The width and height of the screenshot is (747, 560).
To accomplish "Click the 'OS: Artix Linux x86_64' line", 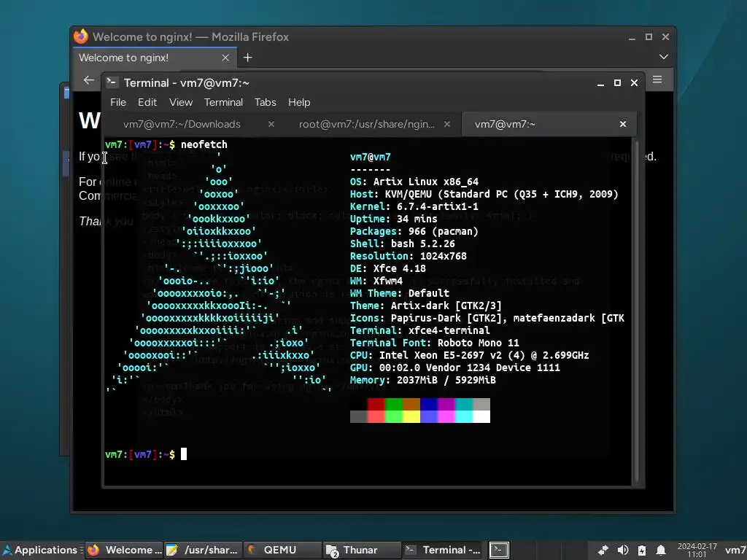I will point(414,182).
